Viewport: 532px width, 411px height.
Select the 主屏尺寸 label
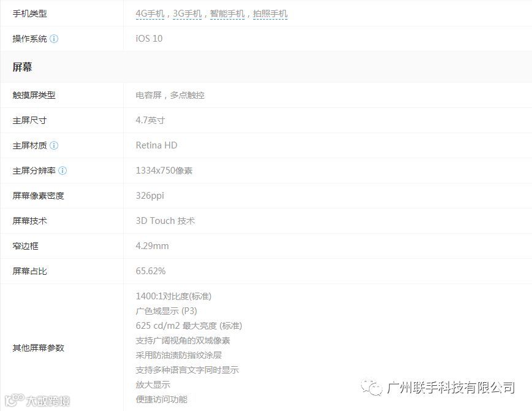[x=29, y=120]
